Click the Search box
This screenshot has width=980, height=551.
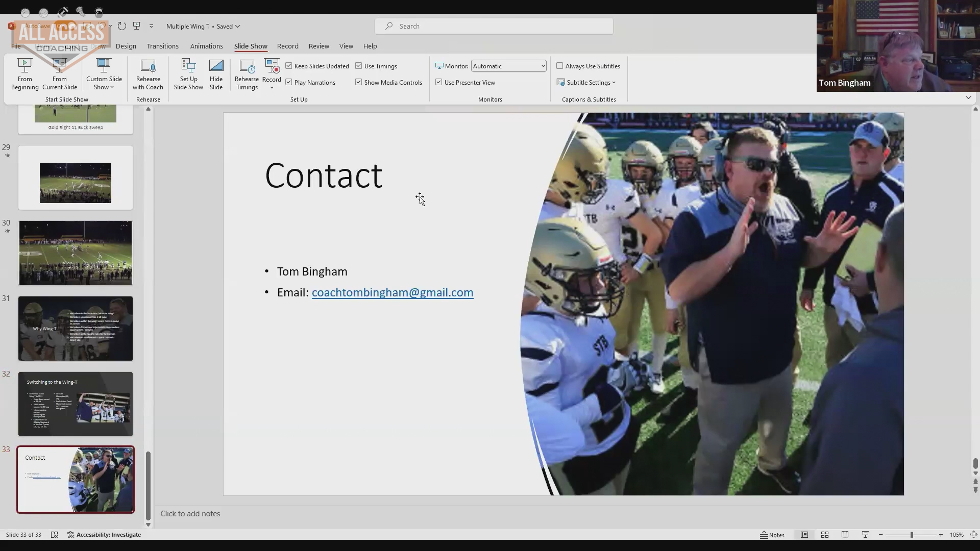[494, 26]
